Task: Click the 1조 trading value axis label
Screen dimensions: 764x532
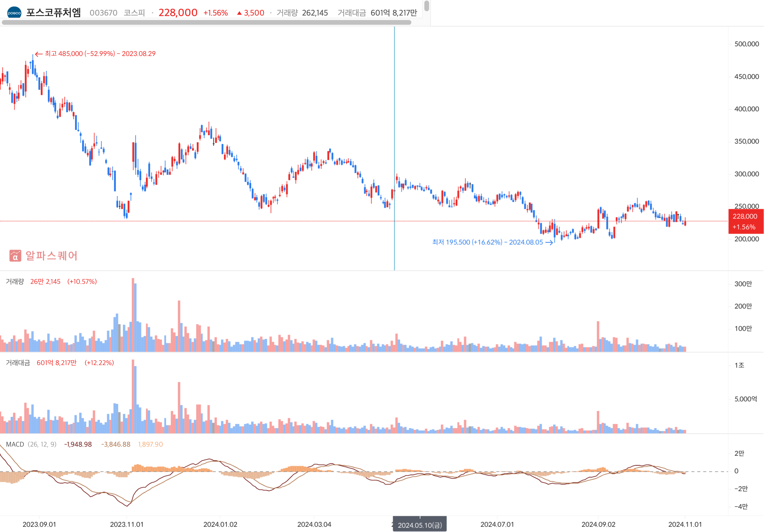Action: 739,365
